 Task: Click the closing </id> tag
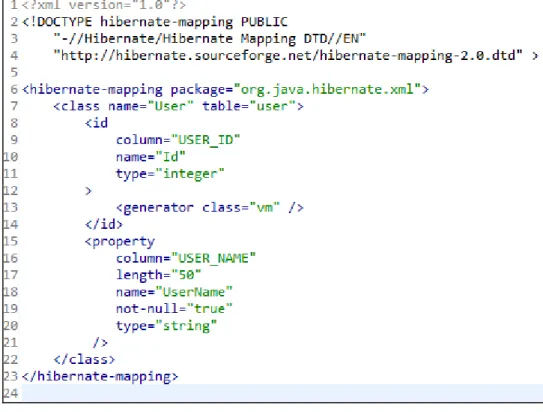click(x=104, y=224)
